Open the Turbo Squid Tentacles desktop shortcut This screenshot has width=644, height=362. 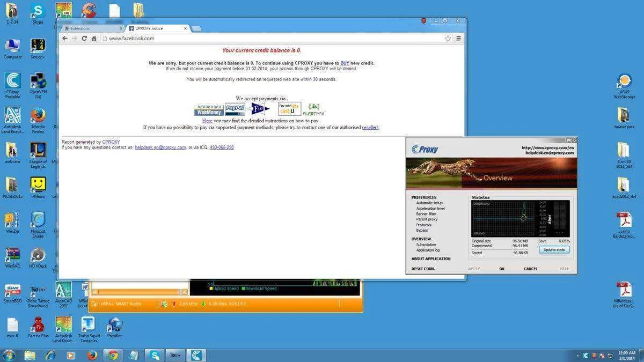pyautogui.click(x=88, y=330)
